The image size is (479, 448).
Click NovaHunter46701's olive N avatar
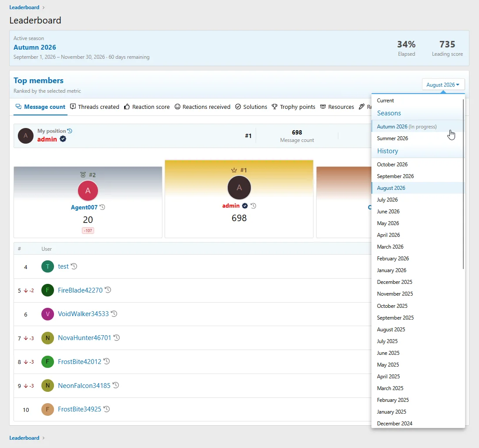(47, 338)
